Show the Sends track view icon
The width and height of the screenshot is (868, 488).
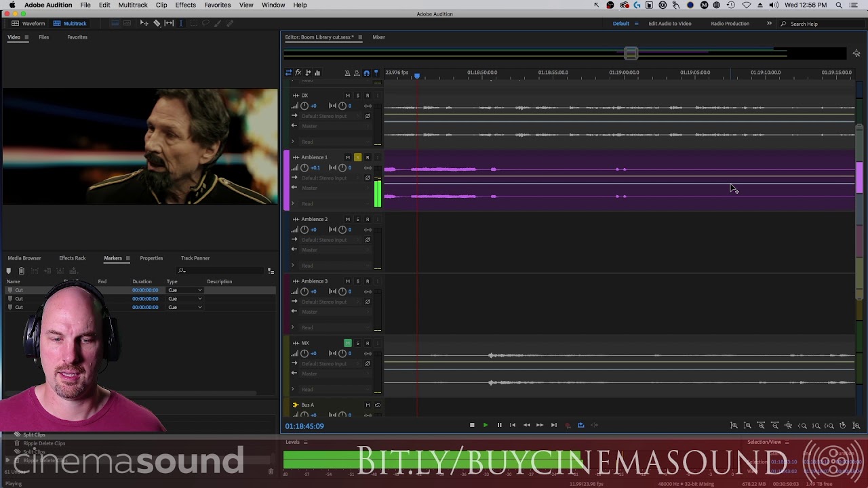(x=308, y=73)
